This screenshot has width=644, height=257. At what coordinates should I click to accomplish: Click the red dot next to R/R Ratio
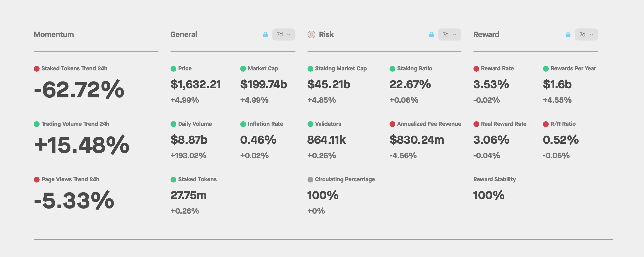pos(546,124)
